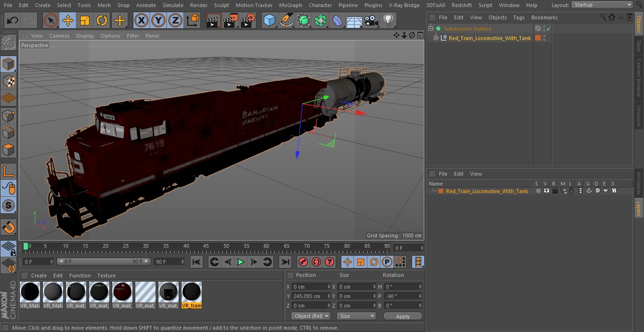Open render settings gear icon
644x332 pixels.
[x=248, y=20]
